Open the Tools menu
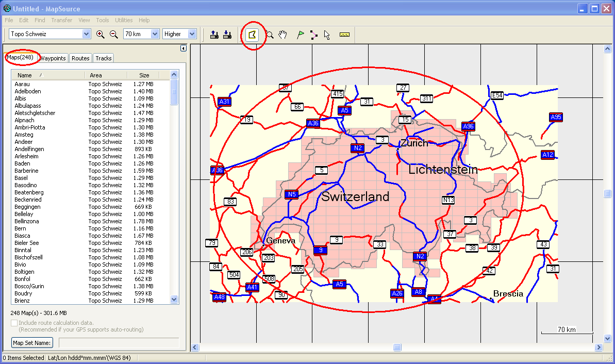Image resolution: width=615 pixels, height=364 pixels. (x=103, y=20)
